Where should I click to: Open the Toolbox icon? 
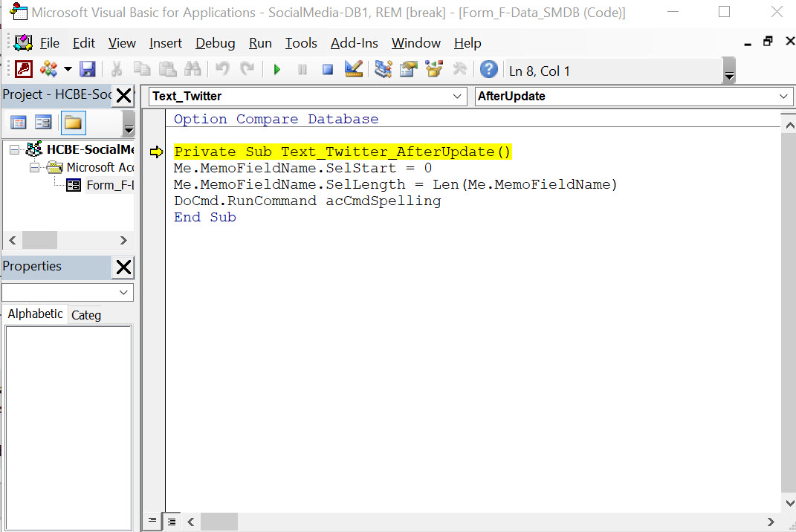(460, 69)
